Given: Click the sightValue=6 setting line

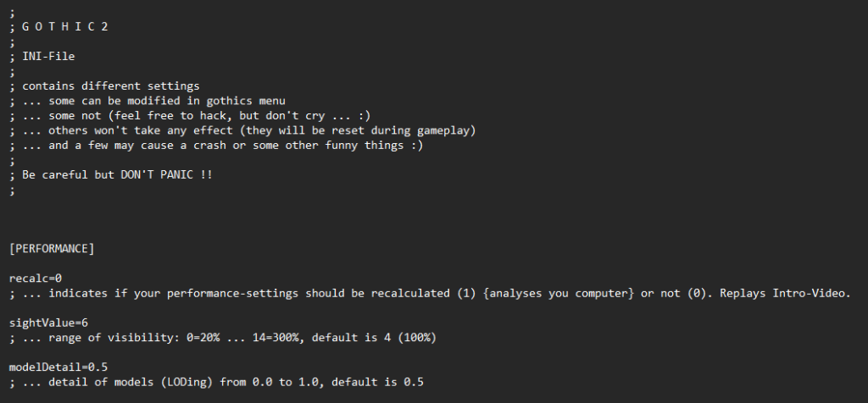Looking at the screenshot, I should click(x=47, y=323).
